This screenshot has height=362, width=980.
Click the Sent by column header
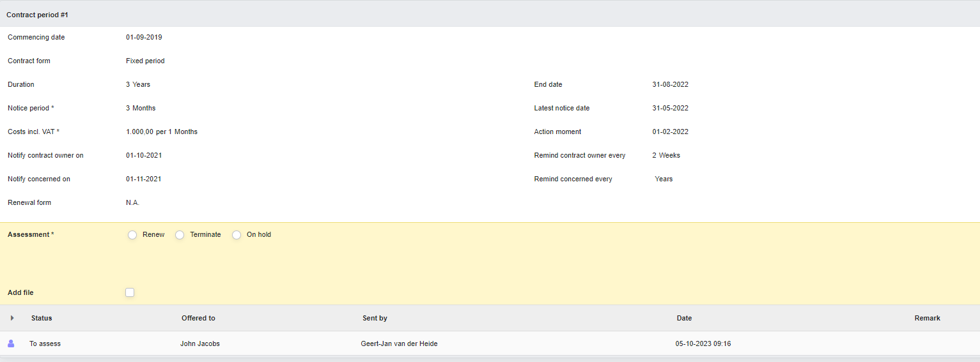tap(375, 318)
